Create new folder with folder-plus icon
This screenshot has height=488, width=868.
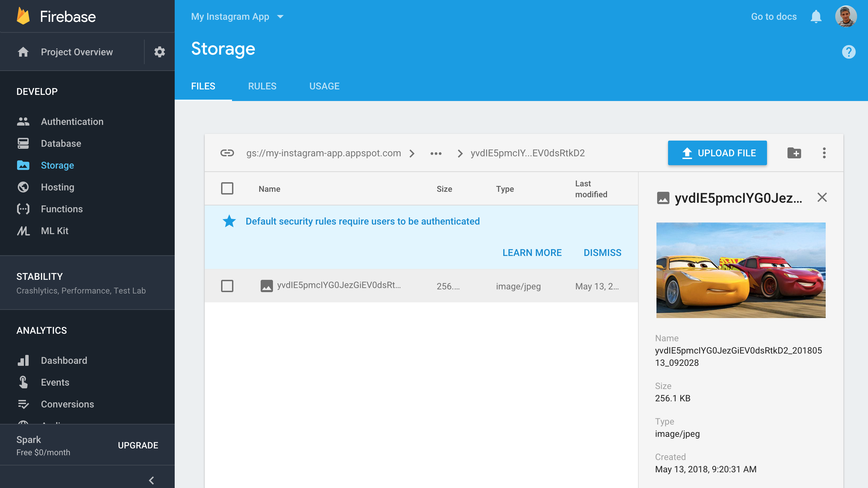tap(794, 153)
